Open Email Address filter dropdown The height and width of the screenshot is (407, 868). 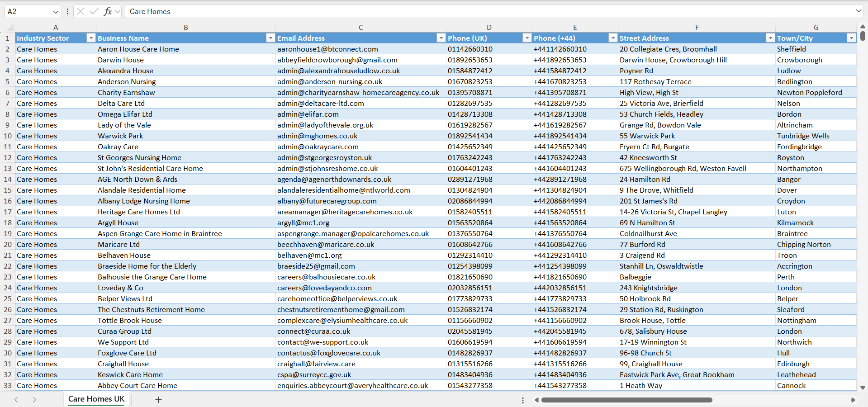441,38
